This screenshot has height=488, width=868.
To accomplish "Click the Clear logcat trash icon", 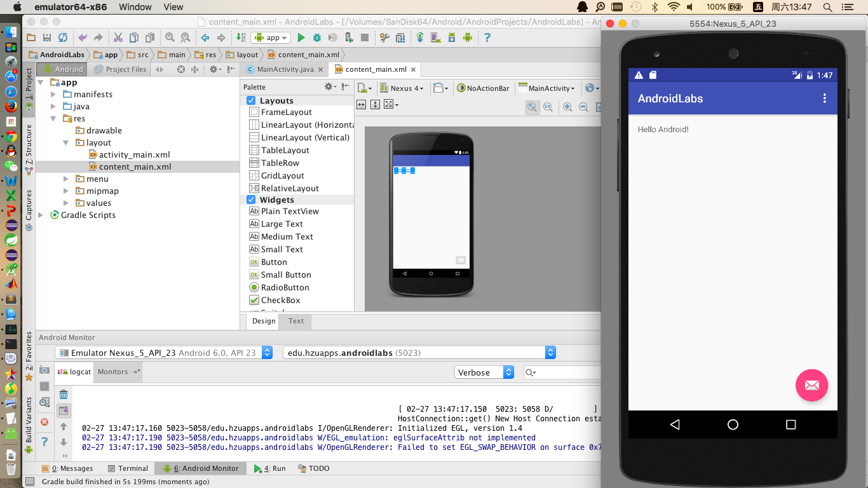I will click(x=64, y=395).
